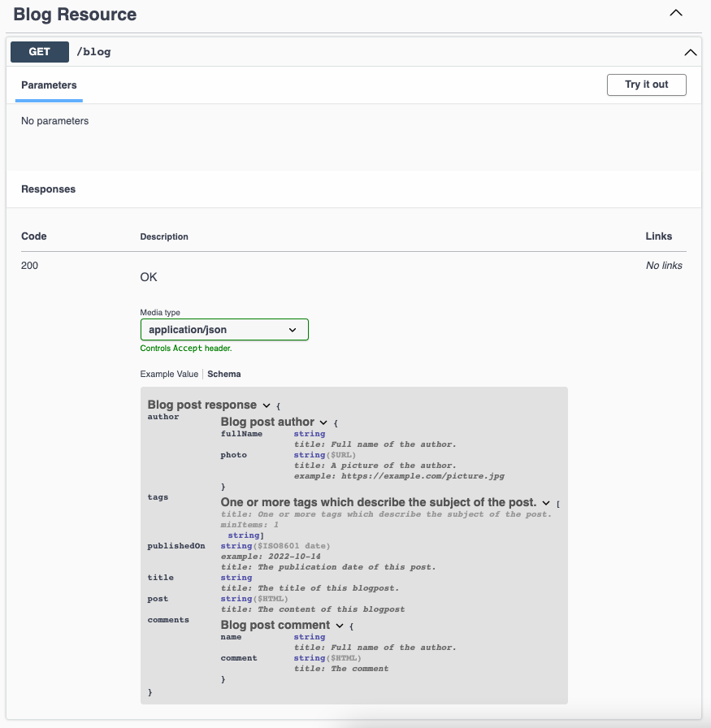Click the GET method badge
Screen dimensions: 711x728
coord(39,51)
